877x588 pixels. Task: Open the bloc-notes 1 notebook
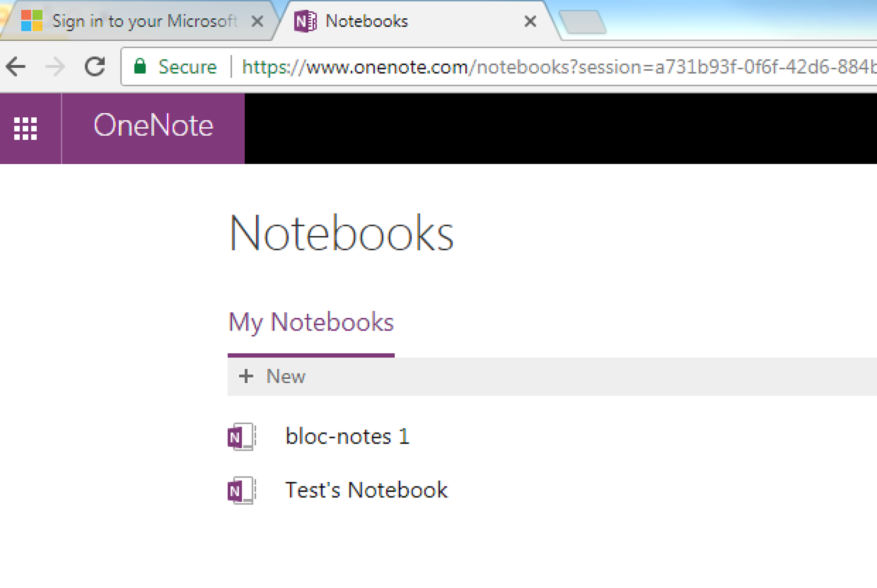[x=347, y=436]
